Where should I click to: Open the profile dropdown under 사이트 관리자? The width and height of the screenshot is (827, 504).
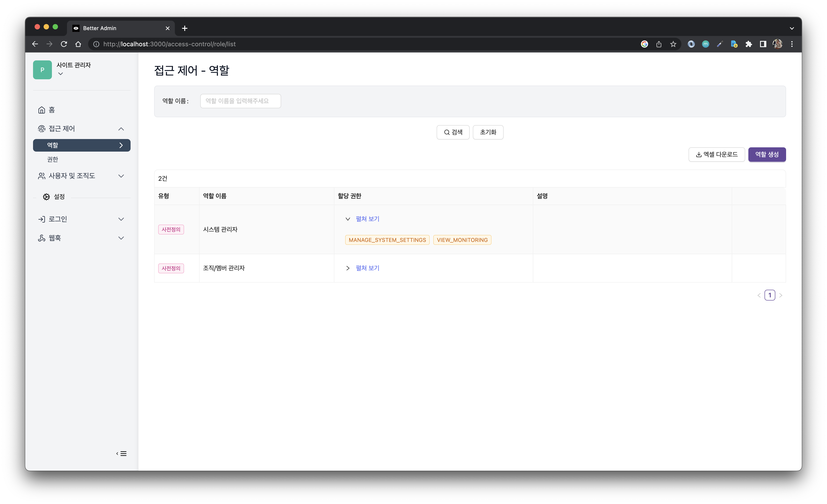(x=61, y=74)
